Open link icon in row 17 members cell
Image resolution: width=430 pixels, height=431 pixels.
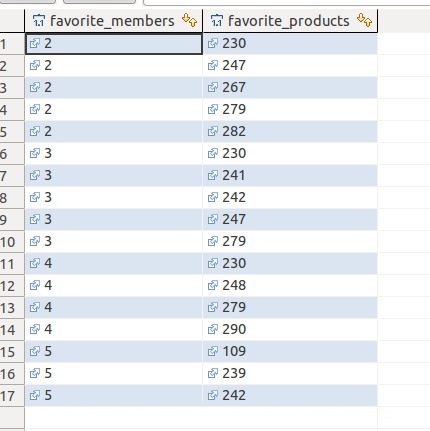[x=35, y=395]
